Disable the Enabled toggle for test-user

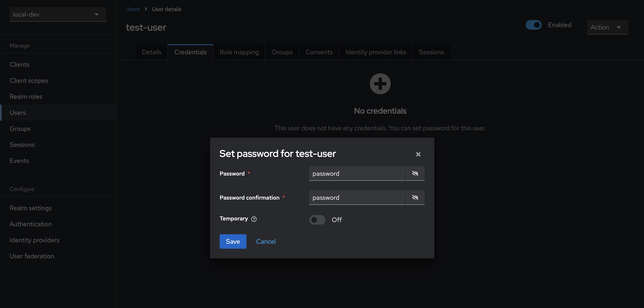coord(534,25)
